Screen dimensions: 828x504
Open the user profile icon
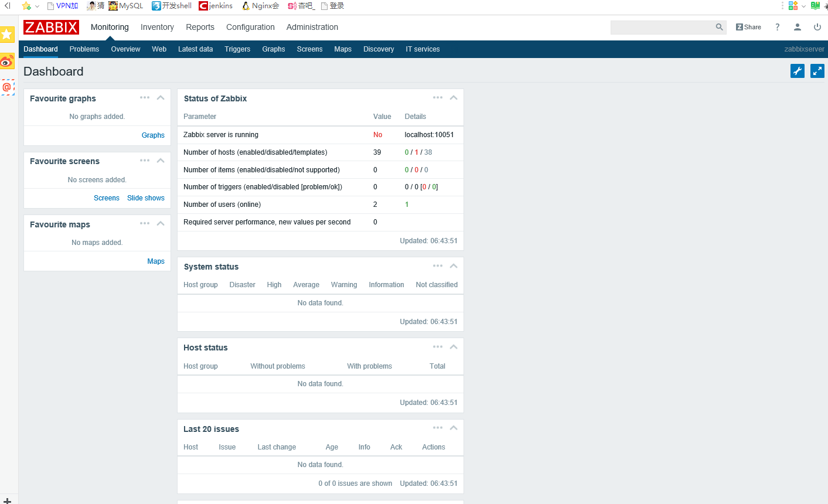(798, 27)
